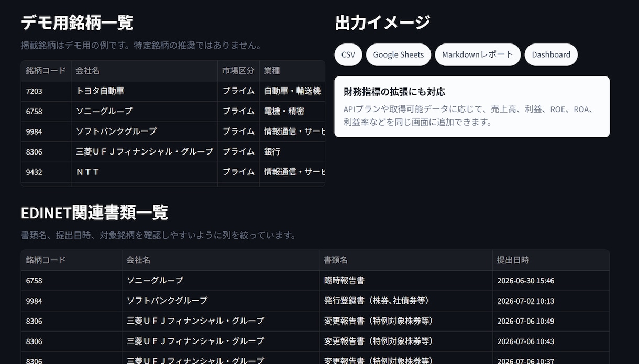Select stock code 8306 in the demo stock table

point(46,151)
